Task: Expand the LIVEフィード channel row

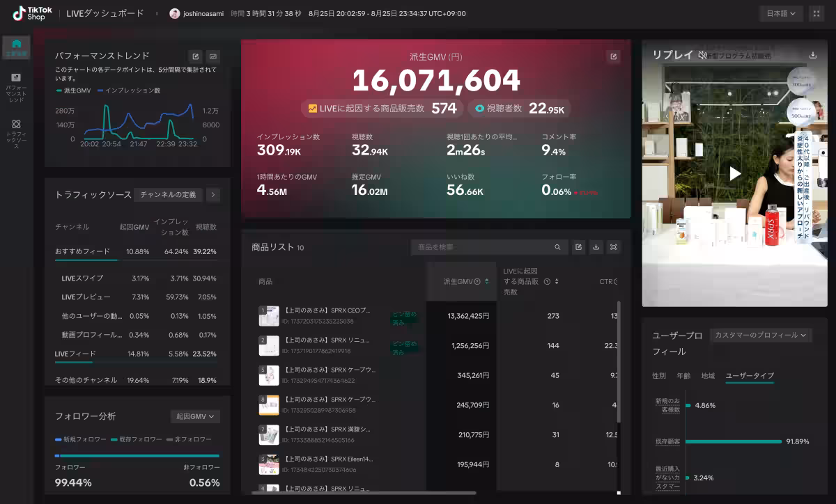Action: pos(137,354)
